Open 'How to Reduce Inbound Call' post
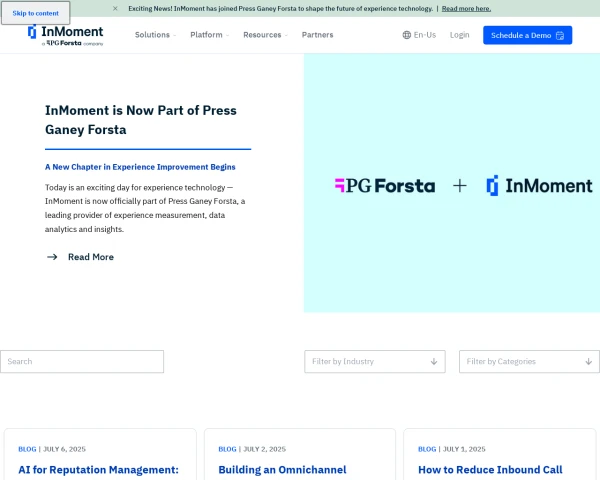600x480 pixels. [490, 470]
